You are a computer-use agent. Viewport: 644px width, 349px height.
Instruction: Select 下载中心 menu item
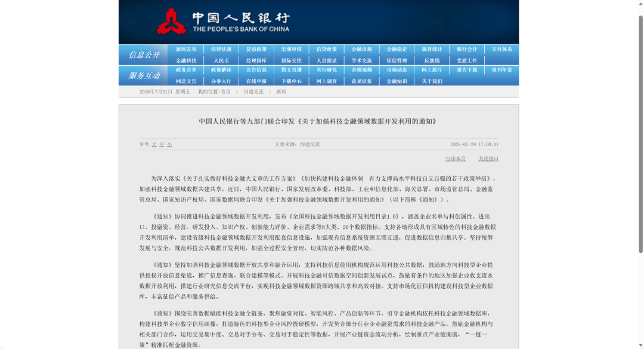click(292, 81)
